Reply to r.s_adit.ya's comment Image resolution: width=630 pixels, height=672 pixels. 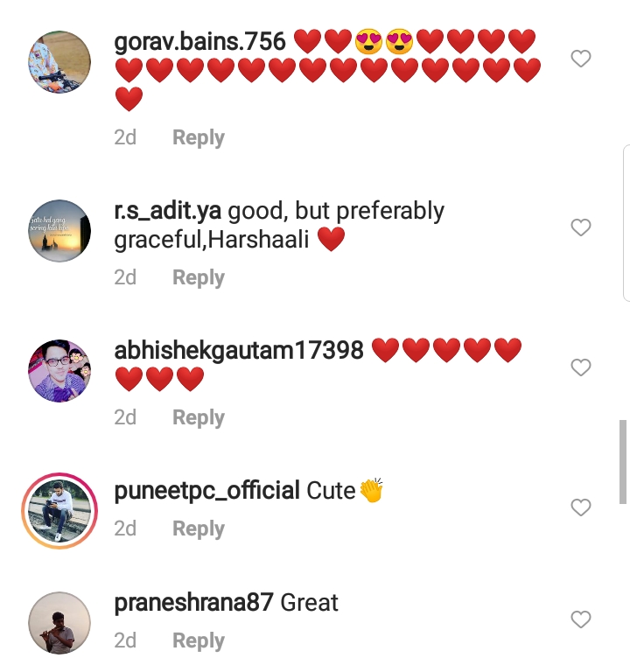click(199, 277)
